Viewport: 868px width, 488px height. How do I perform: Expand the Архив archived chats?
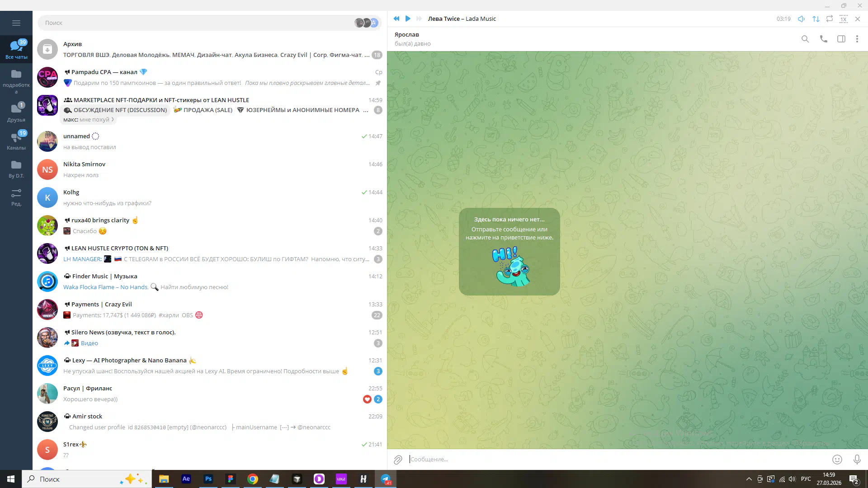tap(209, 49)
